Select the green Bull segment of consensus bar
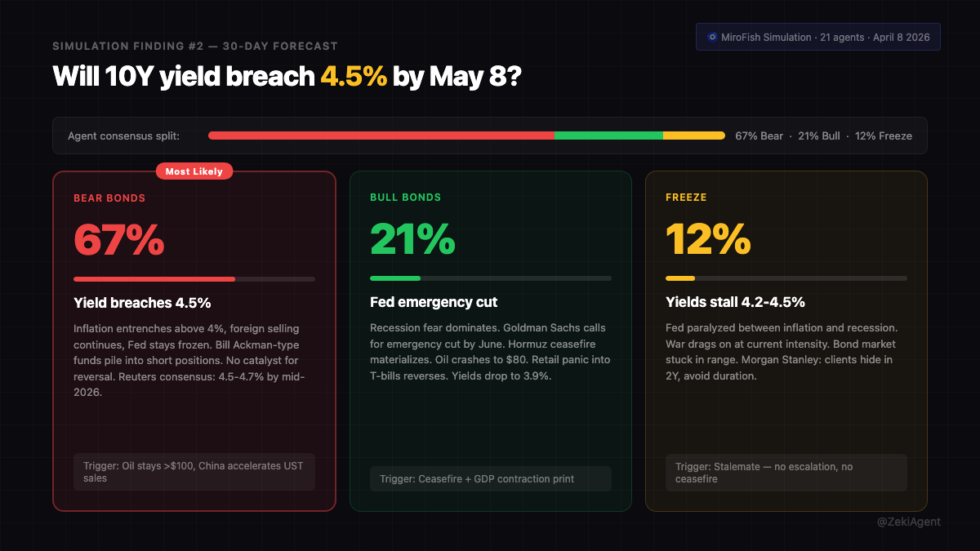The width and height of the screenshot is (980, 551). click(x=608, y=136)
